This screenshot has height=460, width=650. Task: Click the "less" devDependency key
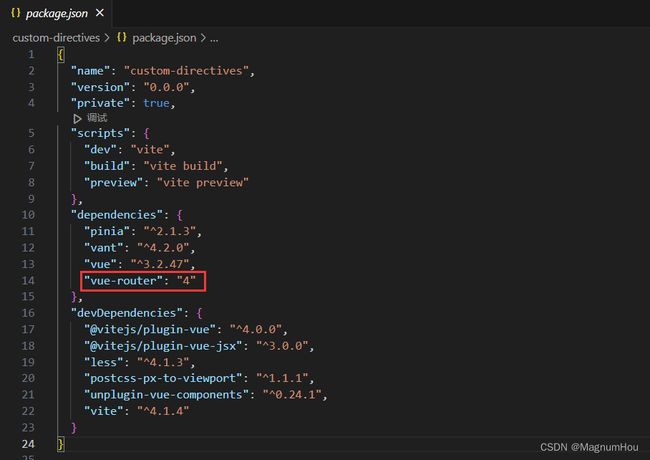pos(104,363)
